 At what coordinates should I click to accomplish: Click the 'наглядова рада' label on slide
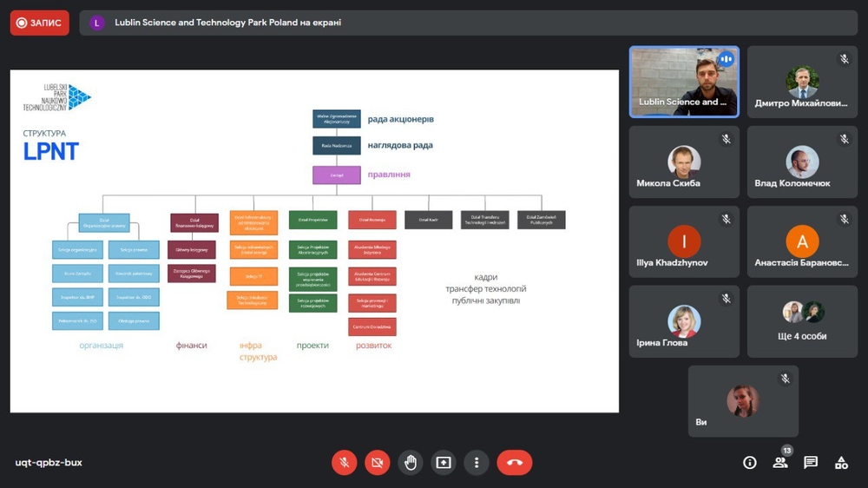click(x=400, y=145)
